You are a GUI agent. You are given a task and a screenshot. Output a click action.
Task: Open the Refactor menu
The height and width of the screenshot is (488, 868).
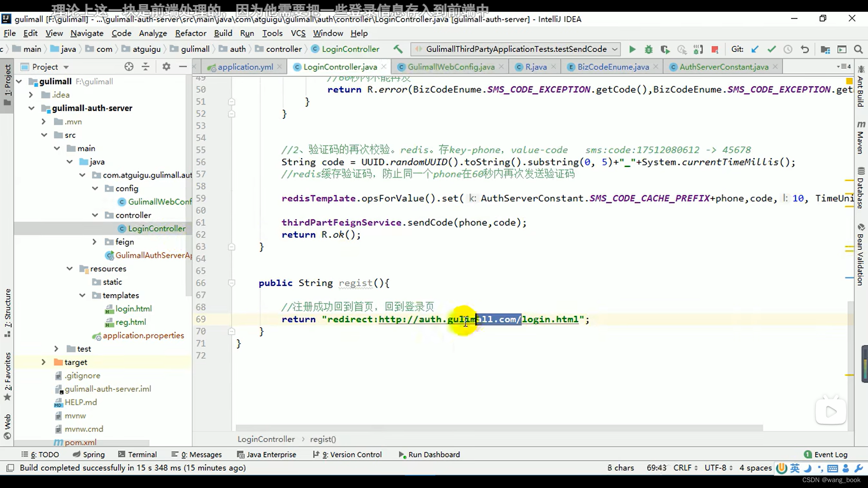(x=190, y=33)
